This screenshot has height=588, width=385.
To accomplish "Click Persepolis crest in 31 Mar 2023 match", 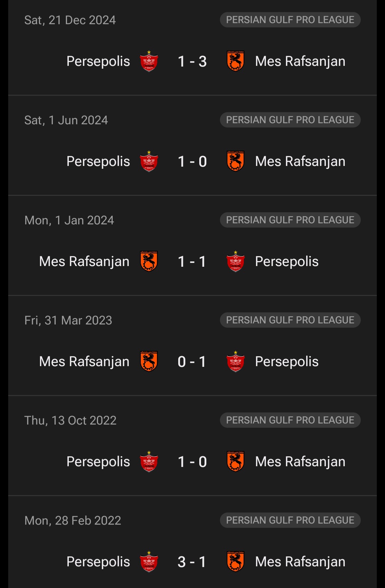I will pos(235,361).
